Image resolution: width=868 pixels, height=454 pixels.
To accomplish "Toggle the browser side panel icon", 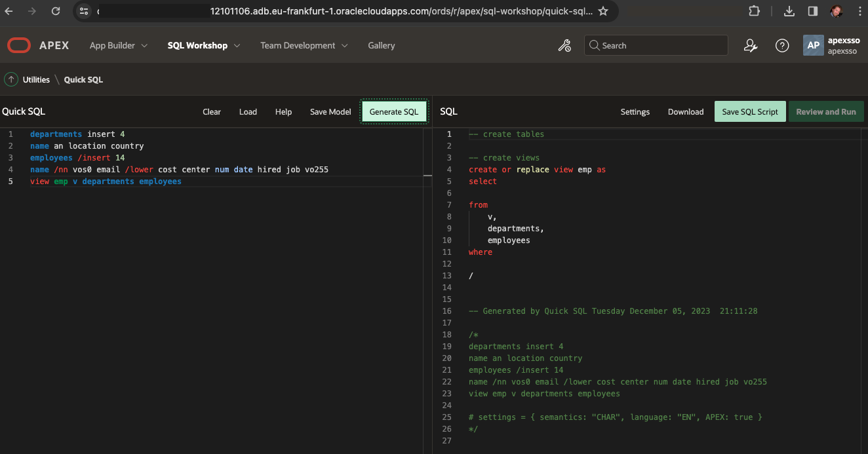I will coord(813,11).
